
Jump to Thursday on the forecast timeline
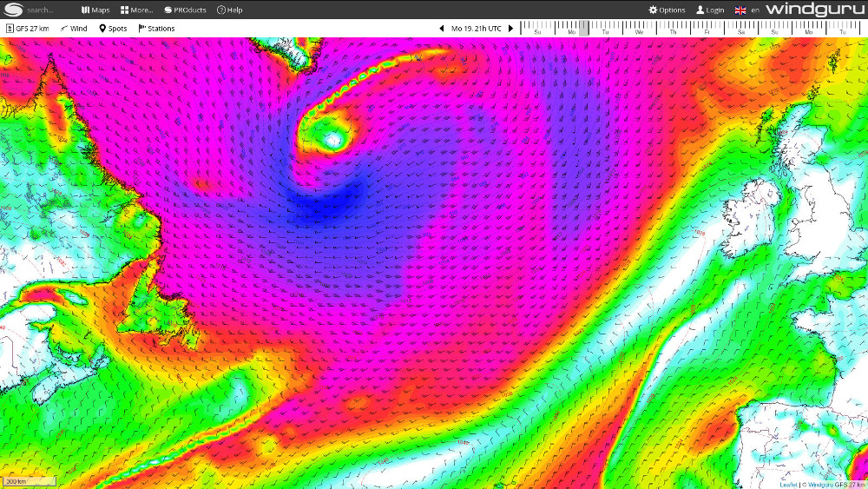(x=673, y=30)
